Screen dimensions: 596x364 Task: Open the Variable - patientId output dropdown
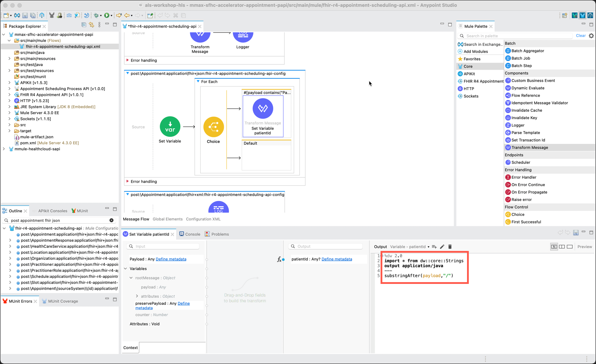click(x=410, y=247)
